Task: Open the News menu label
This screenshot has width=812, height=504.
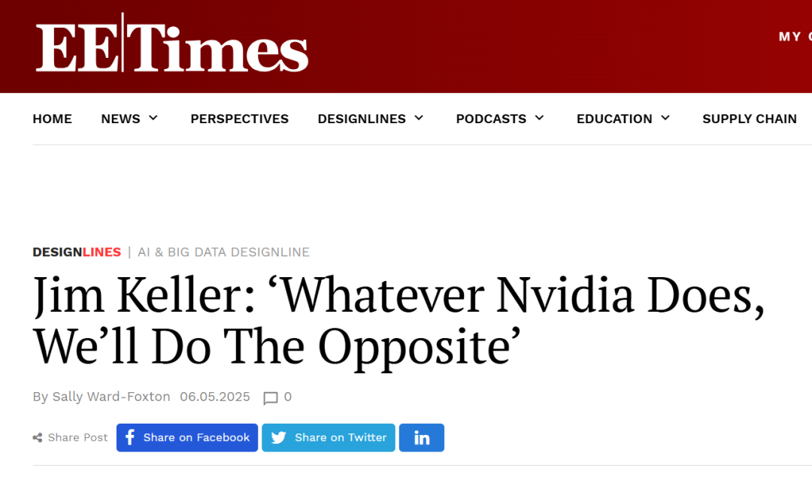Action: click(x=120, y=119)
